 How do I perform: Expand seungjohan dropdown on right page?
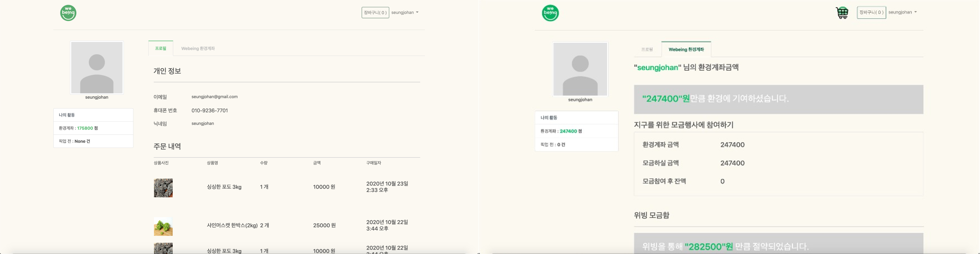pos(902,12)
